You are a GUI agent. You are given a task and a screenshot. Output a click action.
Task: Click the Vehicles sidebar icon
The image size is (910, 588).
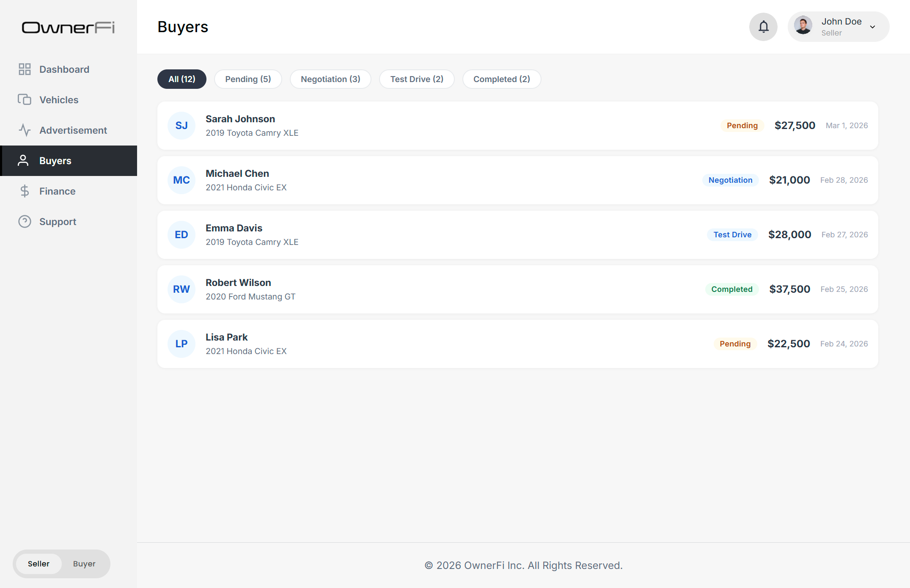[25, 100]
